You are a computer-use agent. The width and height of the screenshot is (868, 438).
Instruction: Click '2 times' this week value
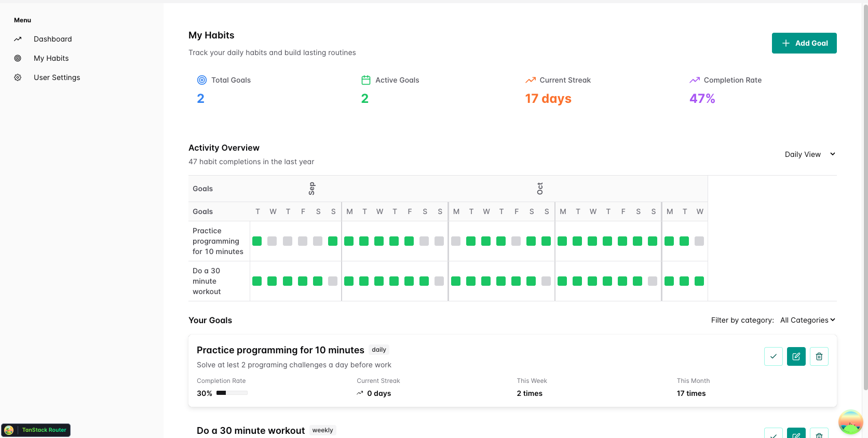tap(530, 393)
